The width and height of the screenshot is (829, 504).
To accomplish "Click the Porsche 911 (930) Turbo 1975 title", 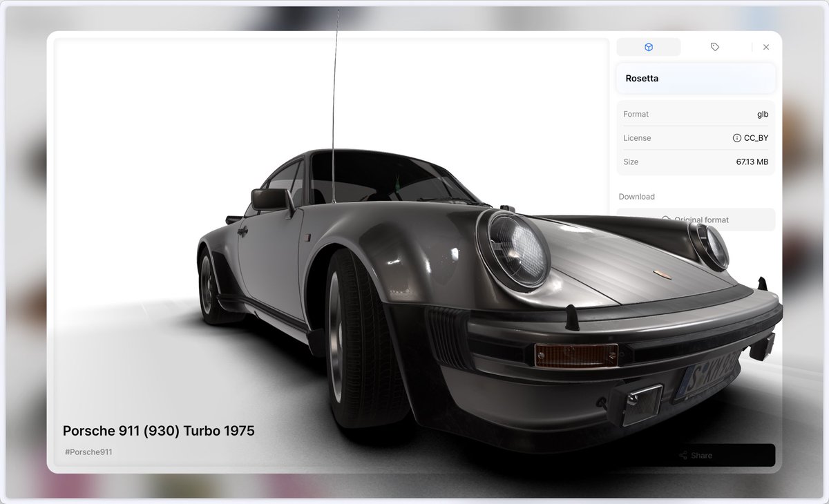I will tap(159, 431).
